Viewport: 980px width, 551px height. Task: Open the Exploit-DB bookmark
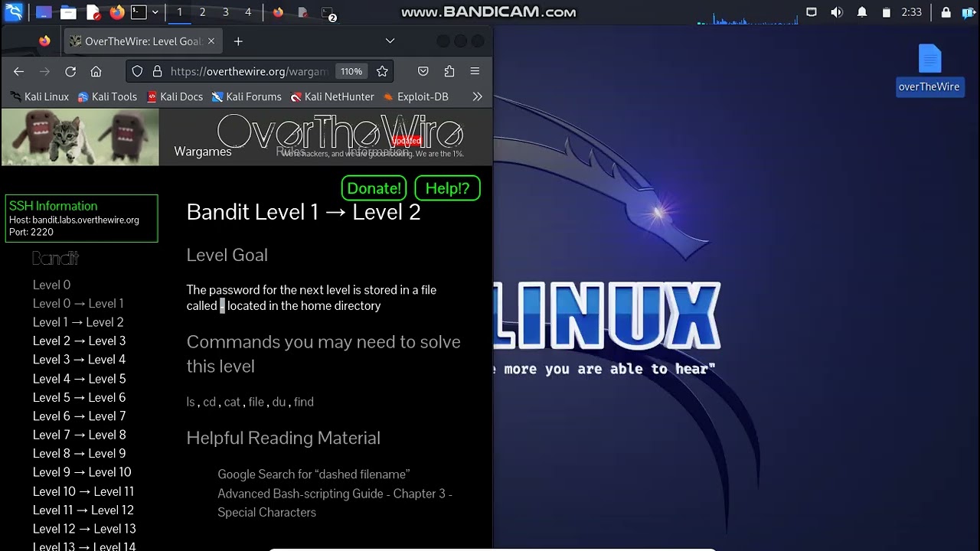pos(416,96)
